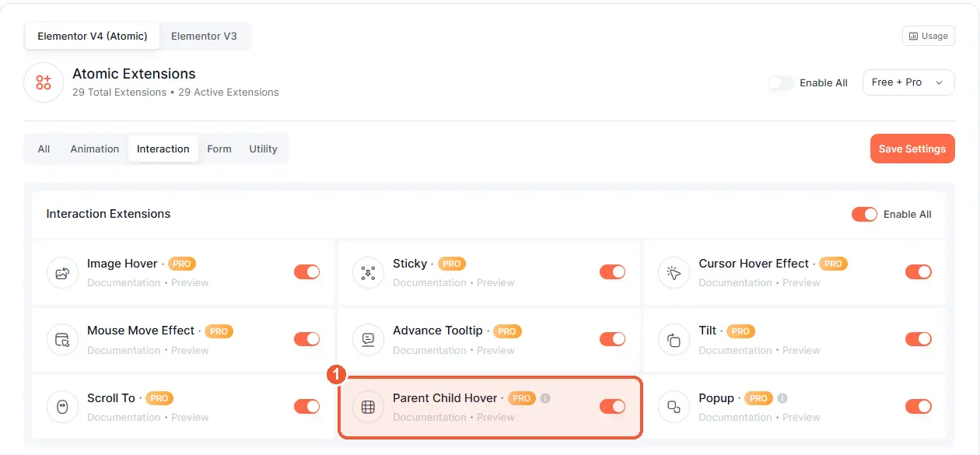Click the Parent Child Hover grid icon
Image resolution: width=980 pixels, height=455 pixels.
[368, 407]
